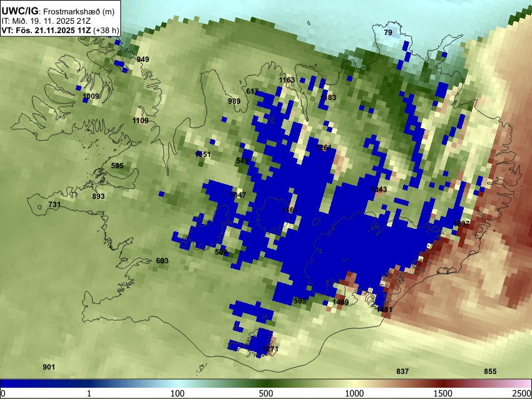The image size is (532, 399).
Task: Click the 1000 legend tick label
Action: (354, 393)
